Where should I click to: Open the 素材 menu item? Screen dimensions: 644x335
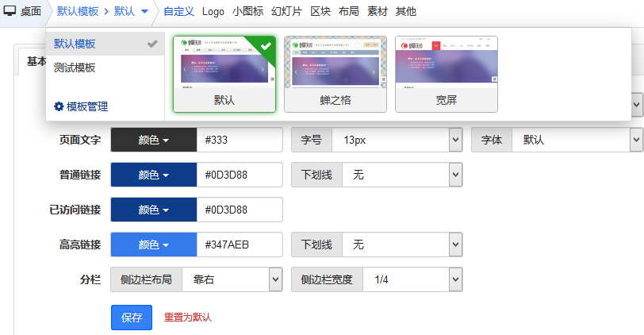pos(378,11)
